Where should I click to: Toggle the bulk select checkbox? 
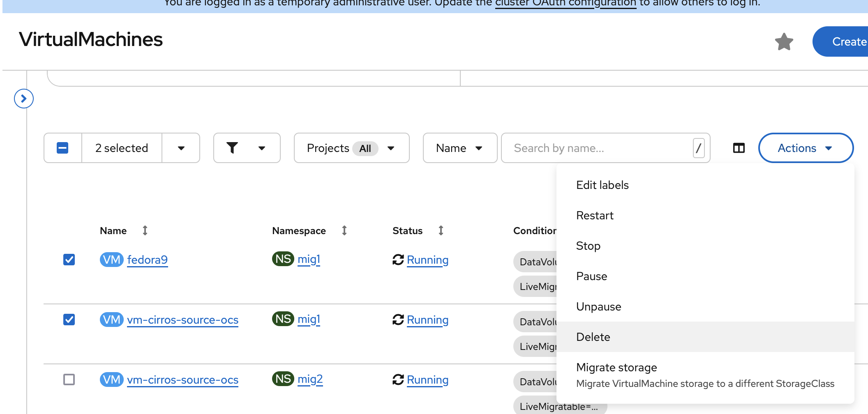(x=62, y=148)
